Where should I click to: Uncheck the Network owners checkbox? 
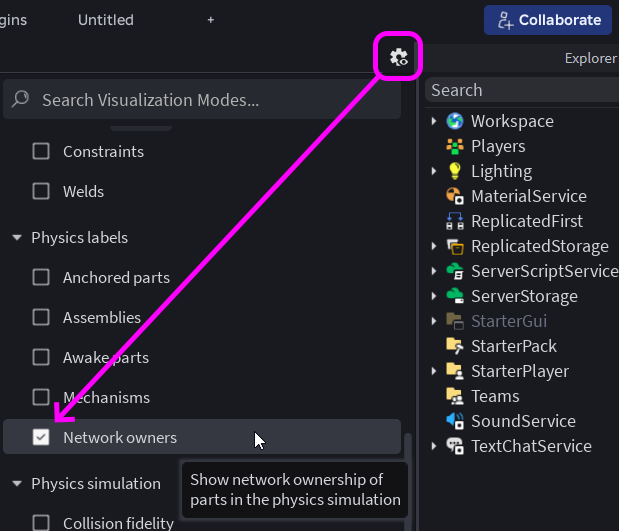click(41, 437)
